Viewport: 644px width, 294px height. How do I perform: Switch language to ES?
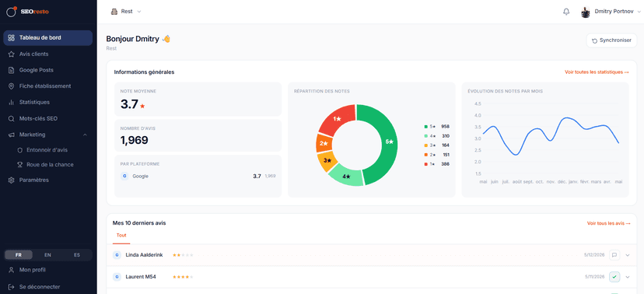77,255
